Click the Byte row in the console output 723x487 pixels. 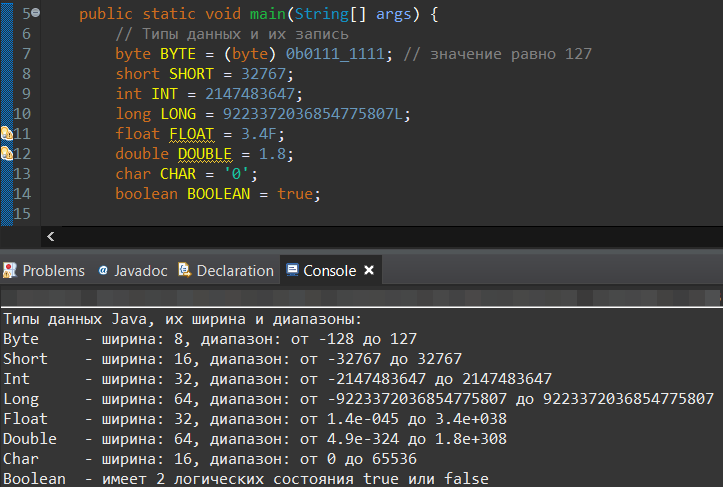[210, 339]
